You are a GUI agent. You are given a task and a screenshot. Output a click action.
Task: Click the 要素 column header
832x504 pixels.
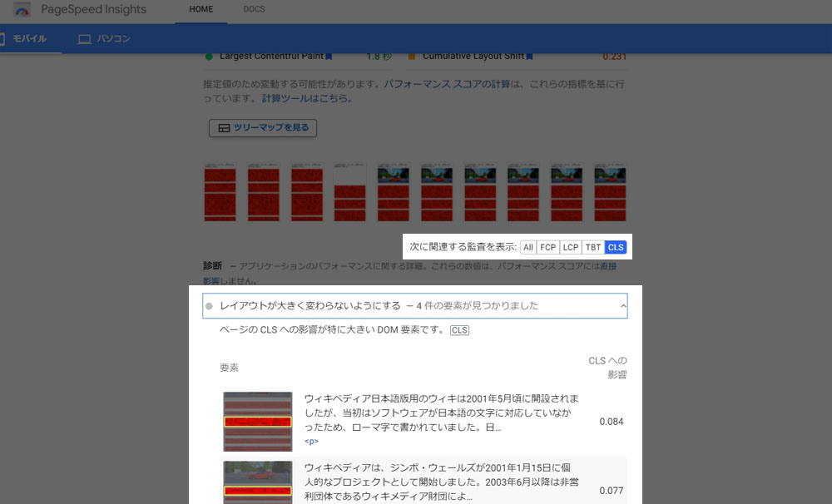tap(230, 368)
